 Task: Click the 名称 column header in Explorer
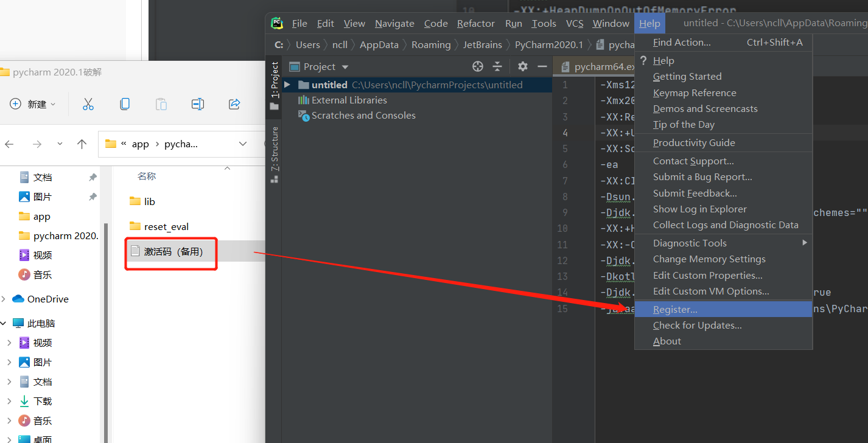click(x=147, y=176)
